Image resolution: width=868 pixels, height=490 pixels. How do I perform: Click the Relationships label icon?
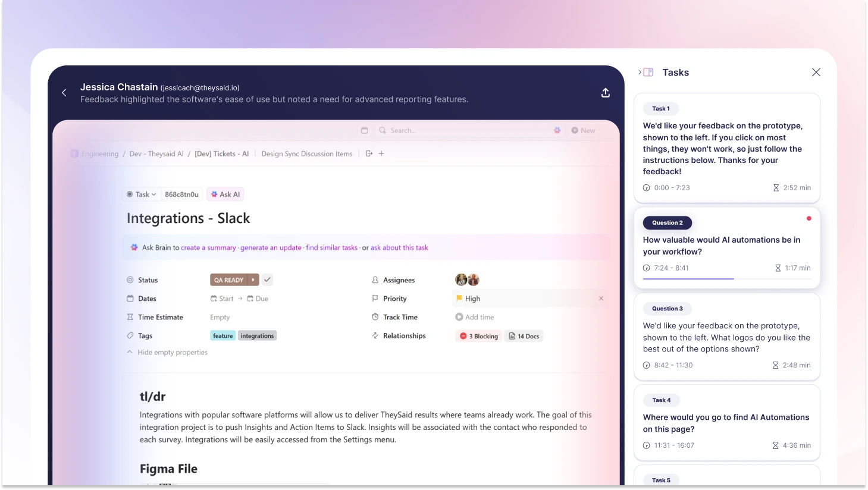[375, 335]
